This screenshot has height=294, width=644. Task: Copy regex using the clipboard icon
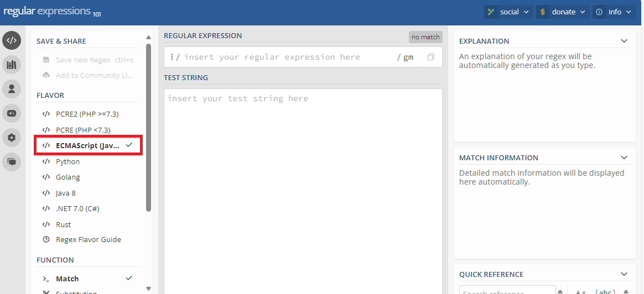coord(431,57)
